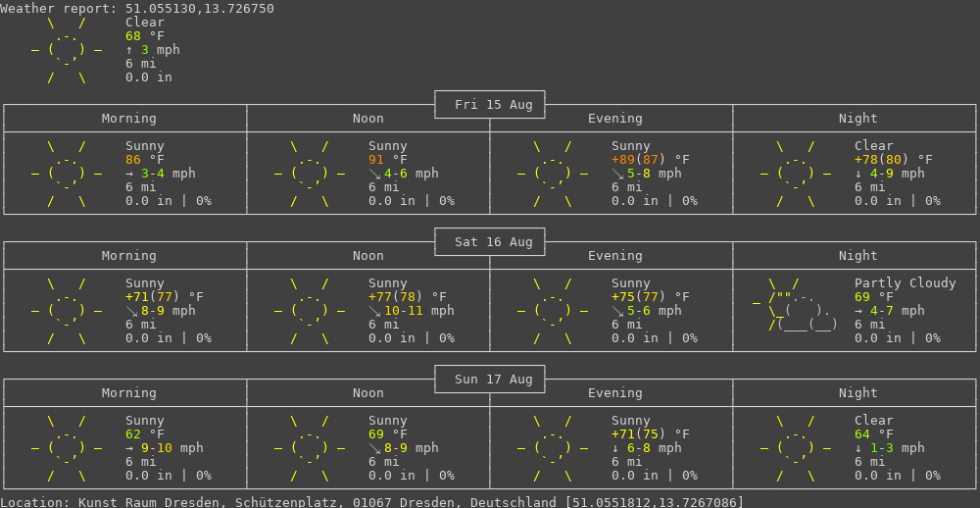Select Sunday Morning temperature '62 °F'
The height and width of the screenshot is (508, 980).
tap(145, 434)
